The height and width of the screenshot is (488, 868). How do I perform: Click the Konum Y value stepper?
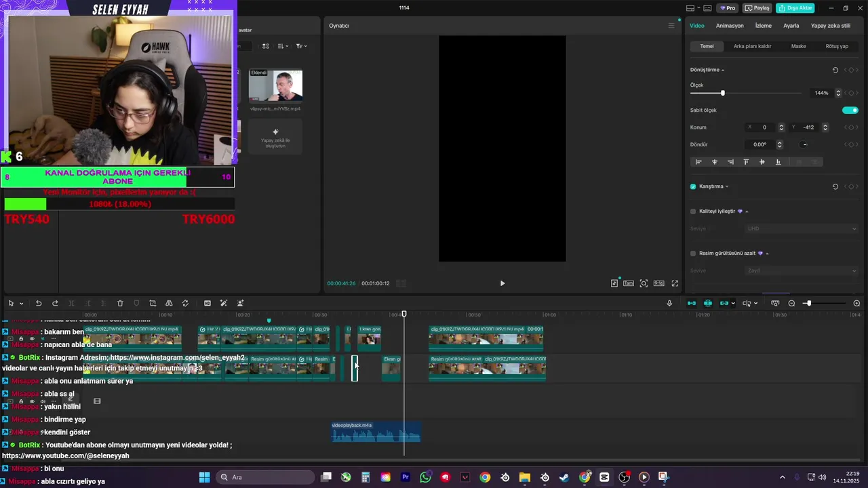click(825, 127)
